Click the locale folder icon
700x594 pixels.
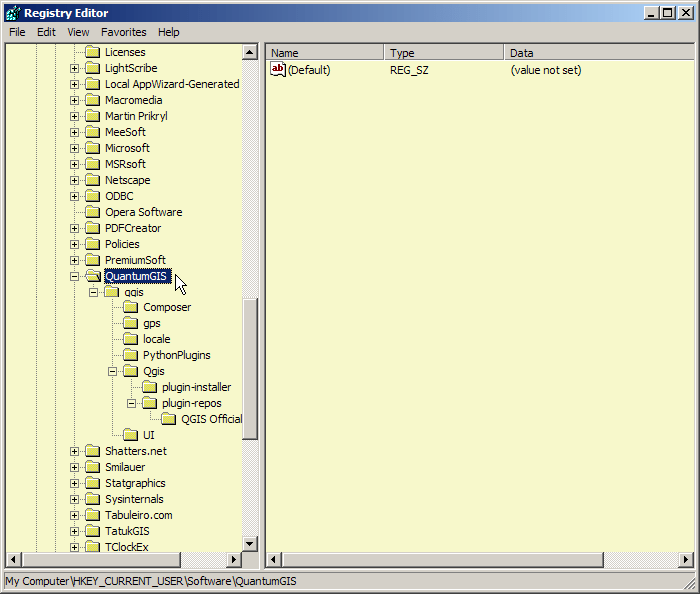[131, 339]
